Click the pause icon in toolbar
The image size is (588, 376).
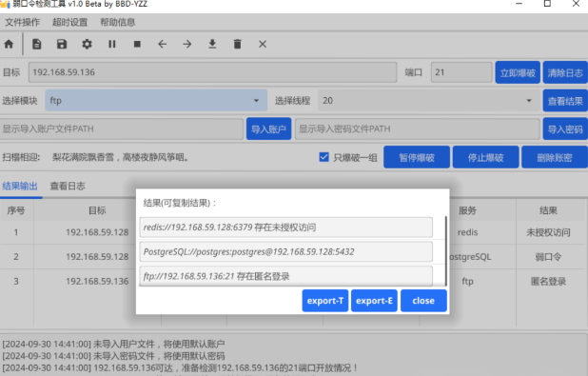(x=112, y=45)
